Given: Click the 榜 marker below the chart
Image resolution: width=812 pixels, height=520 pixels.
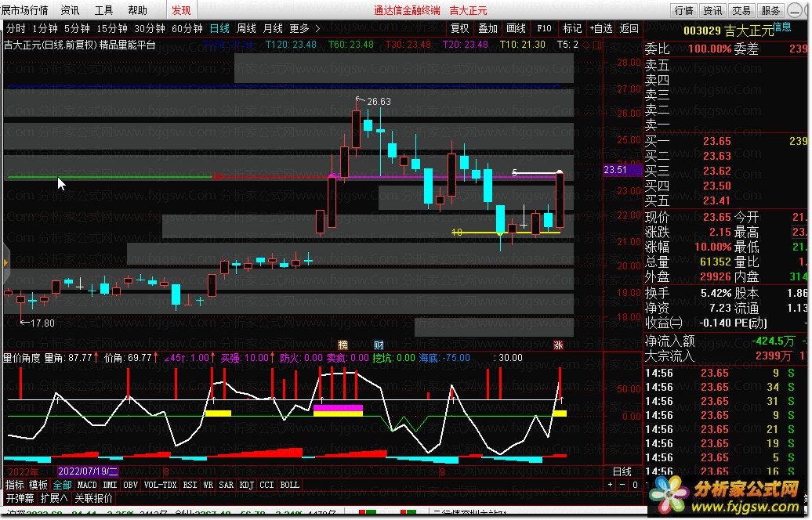Looking at the screenshot, I should click(343, 345).
